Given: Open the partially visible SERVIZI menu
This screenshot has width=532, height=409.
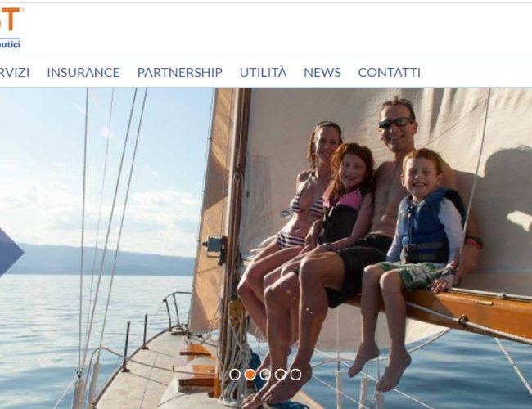Looking at the screenshot, I should pos(15,72).
